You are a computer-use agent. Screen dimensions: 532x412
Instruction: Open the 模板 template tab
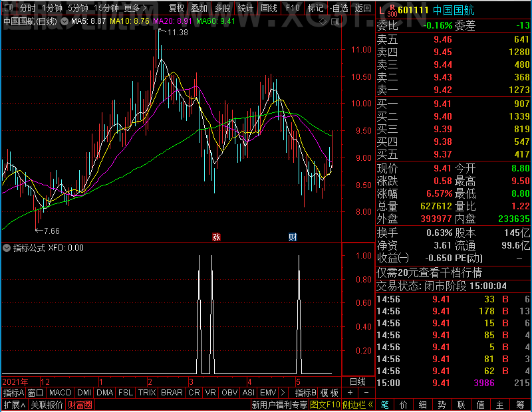click(x=329, y=393)
